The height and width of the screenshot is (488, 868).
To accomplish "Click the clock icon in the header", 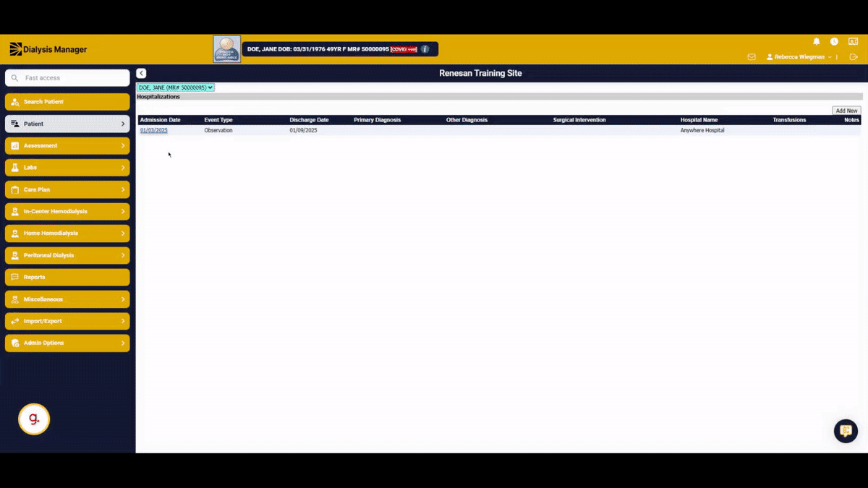I will [834, 42].
